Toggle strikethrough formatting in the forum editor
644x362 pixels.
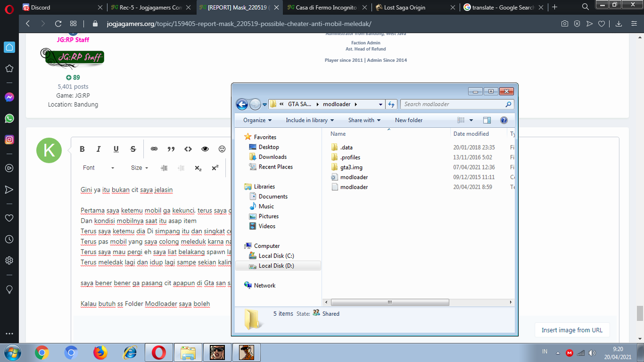[x=133, y=149]
